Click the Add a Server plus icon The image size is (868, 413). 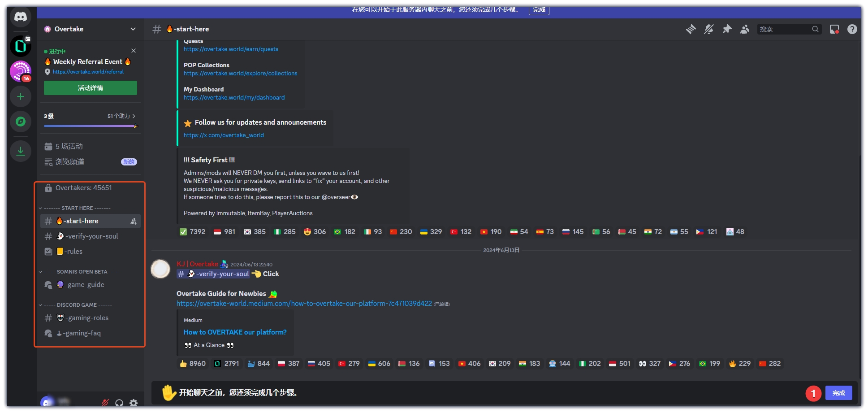point(21,96)
